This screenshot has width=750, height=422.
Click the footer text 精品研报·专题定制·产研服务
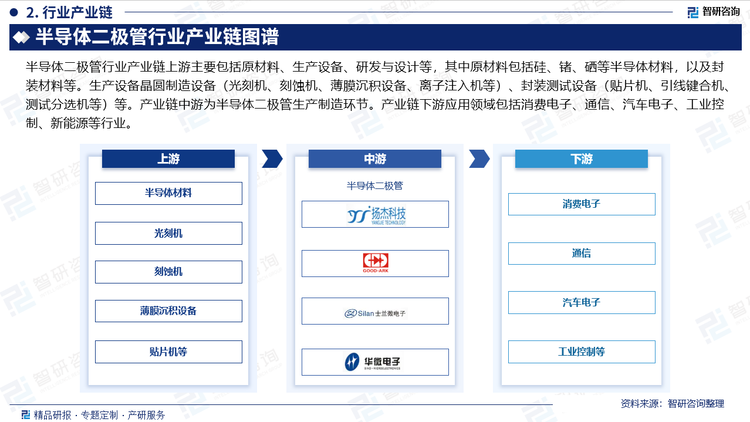99,415
